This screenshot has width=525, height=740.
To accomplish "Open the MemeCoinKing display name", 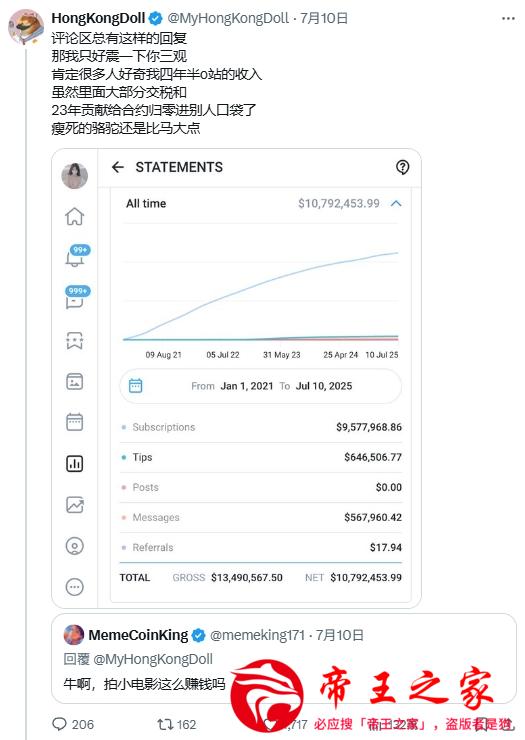I will (138, 635).
